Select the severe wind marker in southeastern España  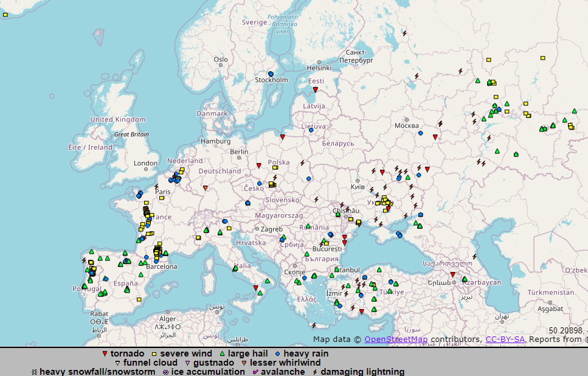[139, 299]
